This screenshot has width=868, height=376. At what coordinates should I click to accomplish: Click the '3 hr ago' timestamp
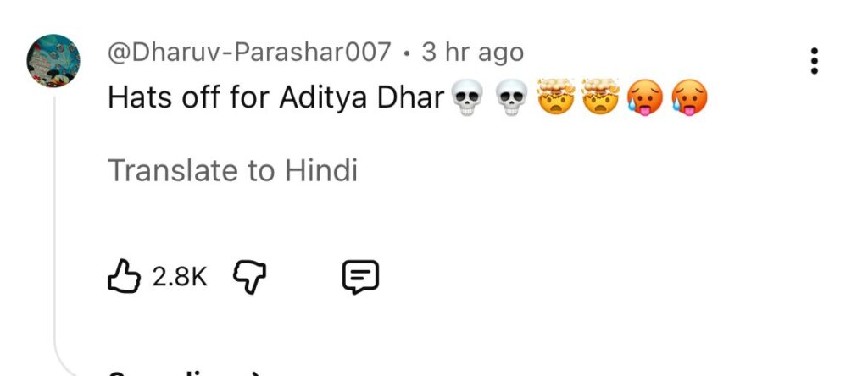(x=472, y=53)
